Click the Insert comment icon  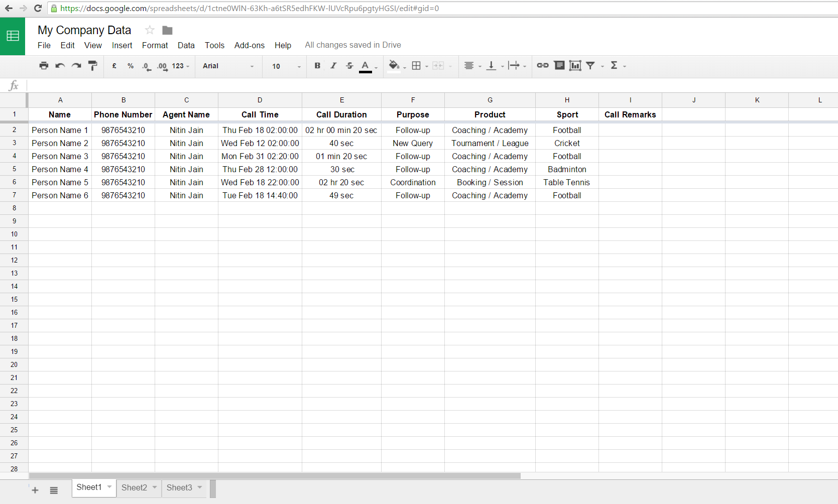[x=559, y=66]
